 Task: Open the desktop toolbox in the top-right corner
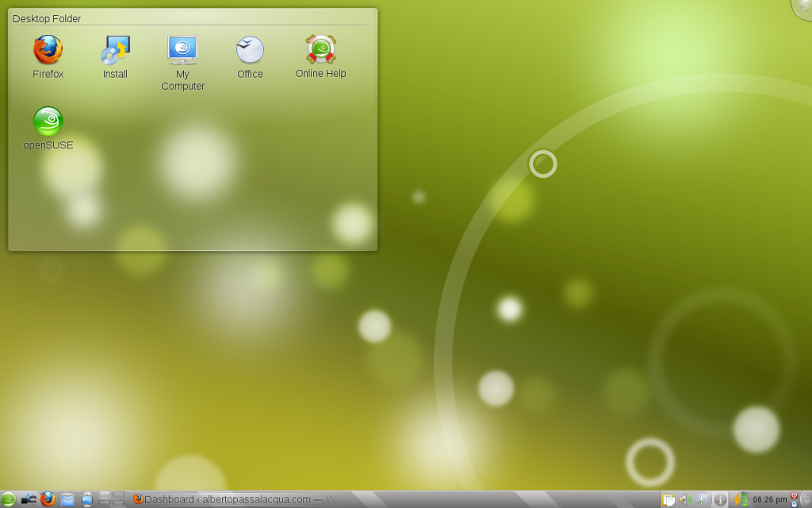pos(802,7)
